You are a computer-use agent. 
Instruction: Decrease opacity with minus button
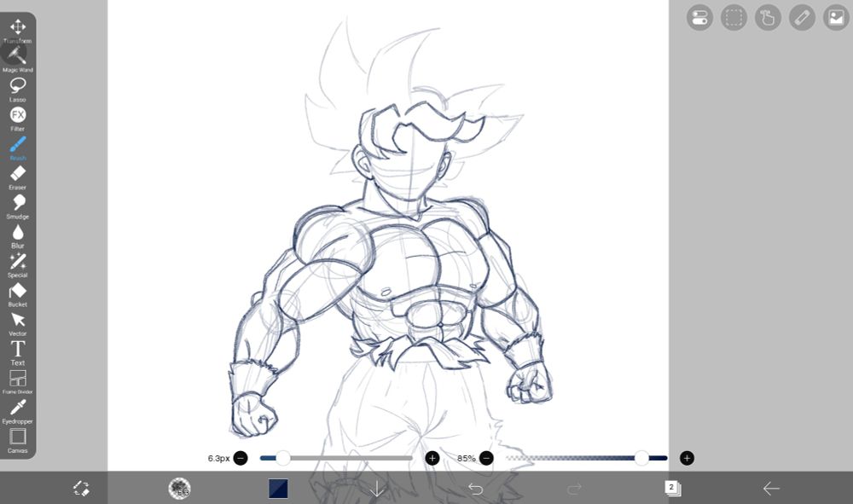pyautogui.click(x=487, y=458)
